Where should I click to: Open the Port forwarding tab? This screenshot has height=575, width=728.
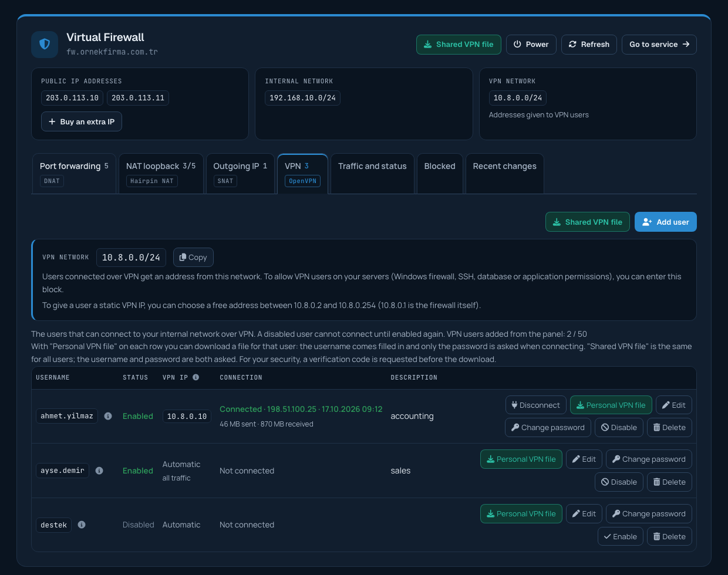[x=74, y=173]
